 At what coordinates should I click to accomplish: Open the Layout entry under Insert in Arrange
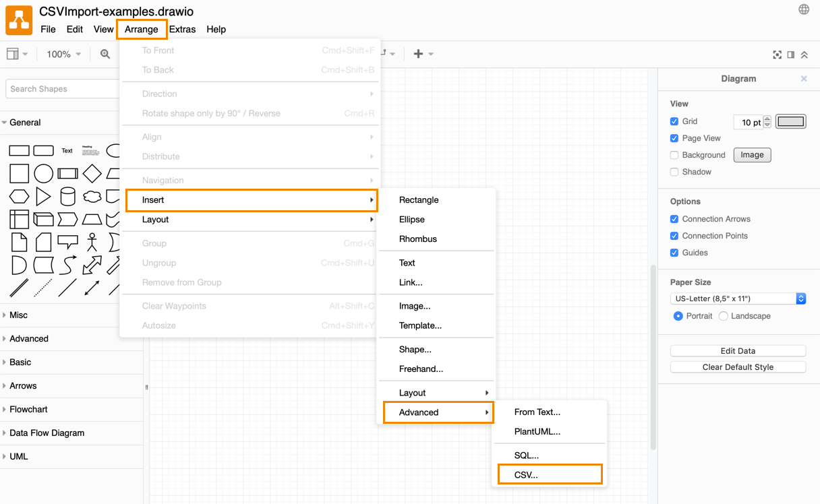click(x=436, y=393)
